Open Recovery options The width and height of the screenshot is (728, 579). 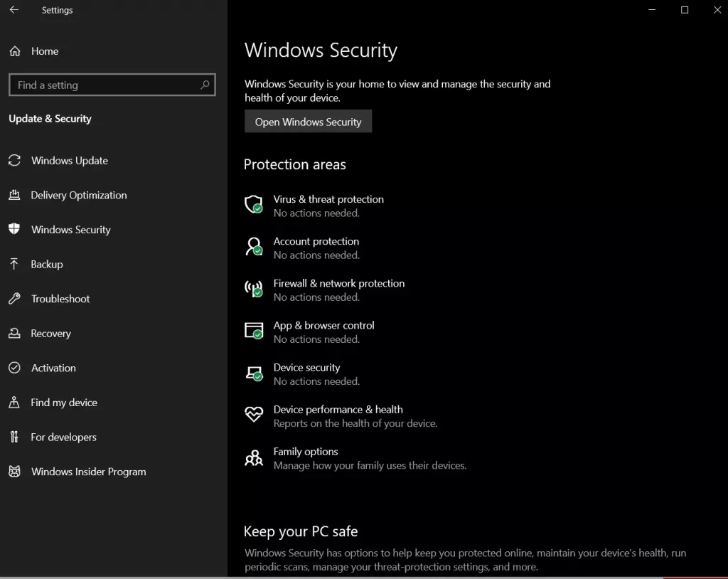coord(50,333)
